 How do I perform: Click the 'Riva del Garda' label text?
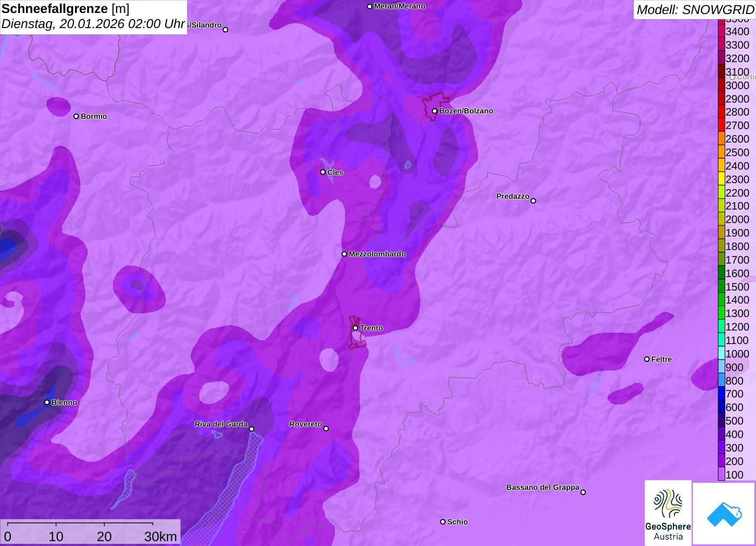click(x=221, y=424)
